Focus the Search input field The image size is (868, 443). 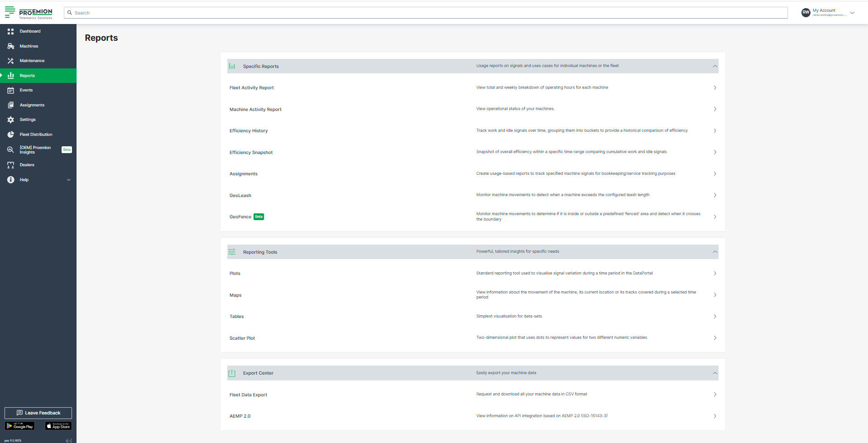pyautogui.click(x=426, y=13)
